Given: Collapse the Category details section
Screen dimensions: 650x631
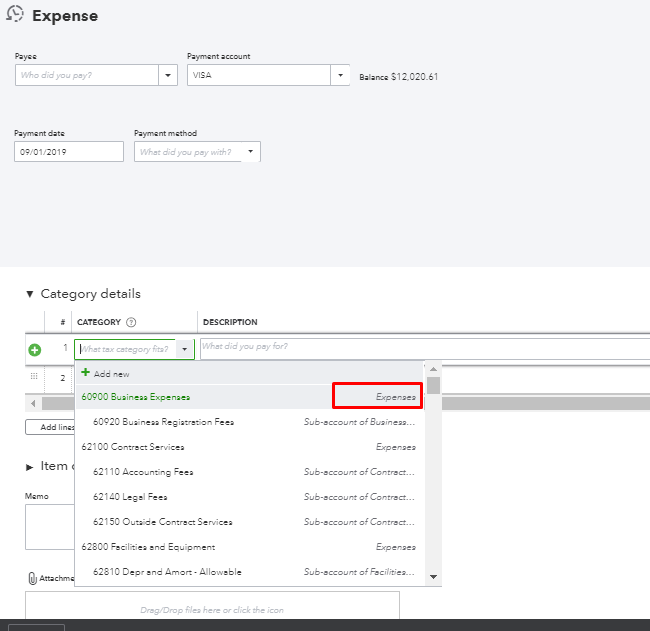Looking at the screenshot, I should pyautogui.click(x=30, y=294).
